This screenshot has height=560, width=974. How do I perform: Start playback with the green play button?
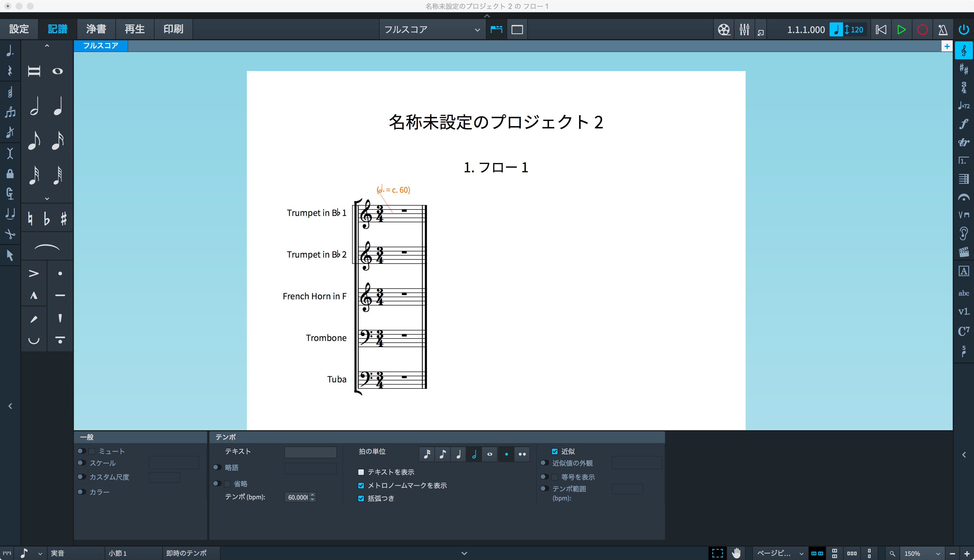pos(901,30)
